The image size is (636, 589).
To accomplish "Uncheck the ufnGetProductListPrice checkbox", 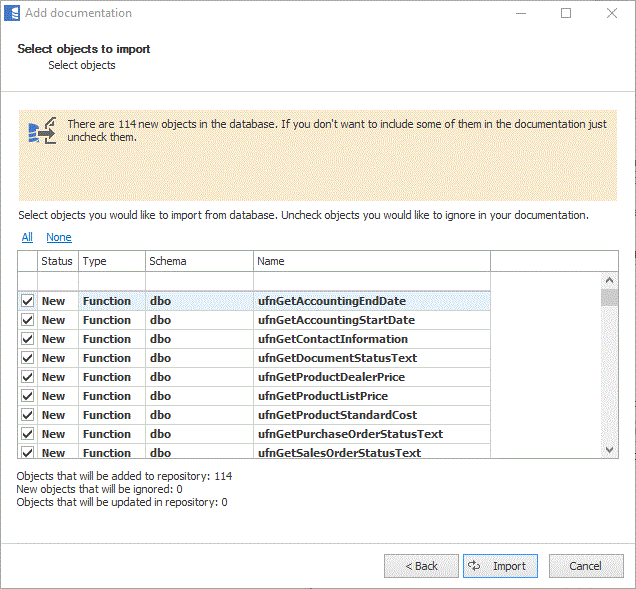I will click(27, 396).
